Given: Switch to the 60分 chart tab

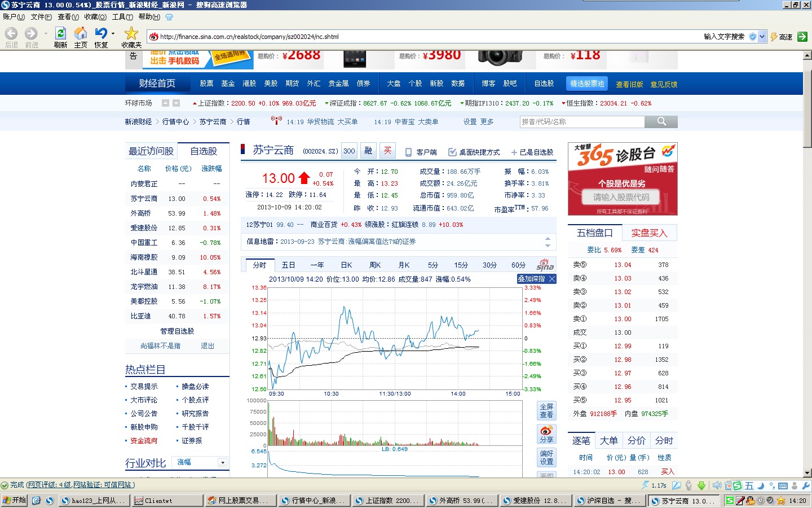Looking at the screenshot, I should tap(518, 265).
